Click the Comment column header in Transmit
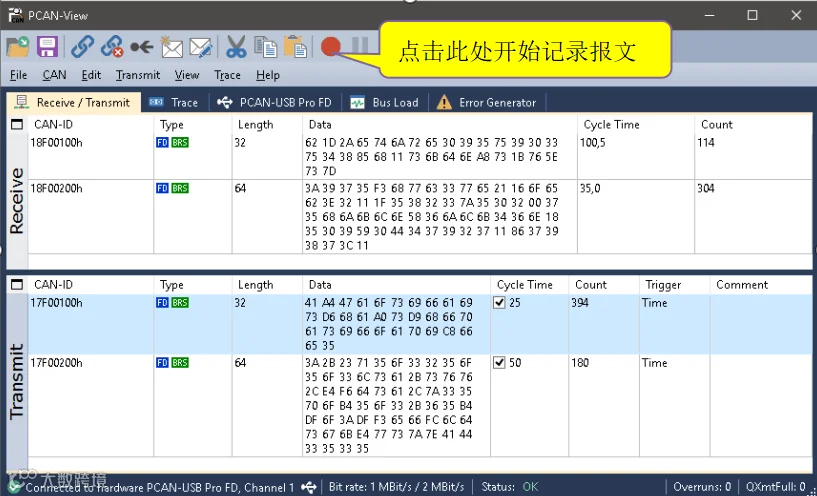This screenshot has height=496, width=817. (760, 284)
